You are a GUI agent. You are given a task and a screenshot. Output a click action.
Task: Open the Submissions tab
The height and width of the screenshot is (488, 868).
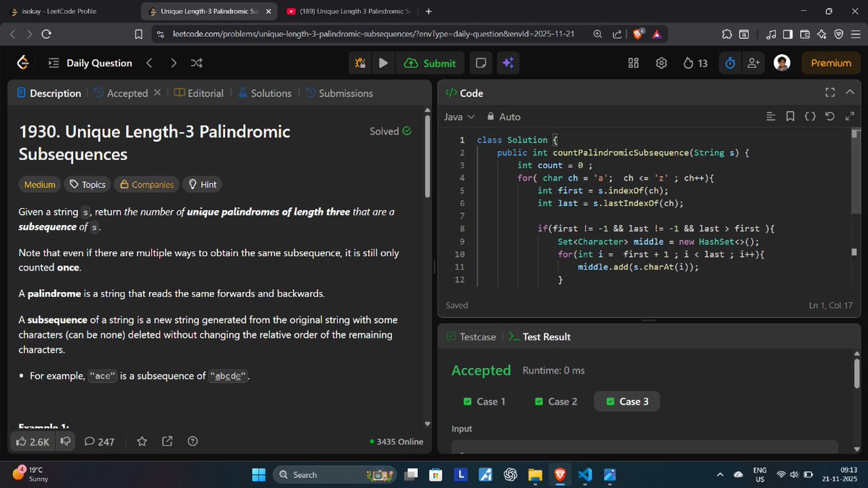pyautogui.click(x=339, y=93)
